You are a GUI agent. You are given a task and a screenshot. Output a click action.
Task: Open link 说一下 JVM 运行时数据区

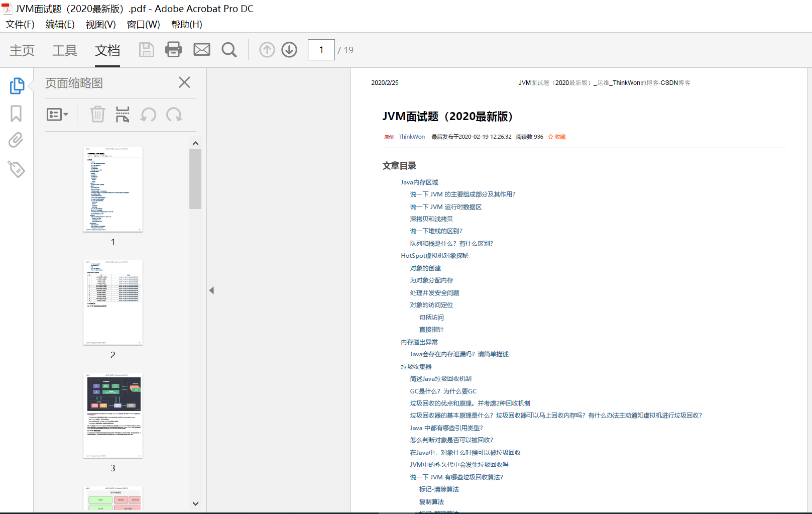(446, 207)
